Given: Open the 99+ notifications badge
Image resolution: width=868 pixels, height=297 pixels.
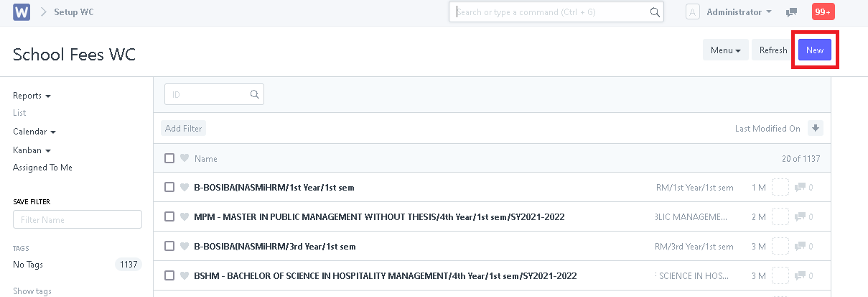Looking at the screenshot, I should click(823, 12).
